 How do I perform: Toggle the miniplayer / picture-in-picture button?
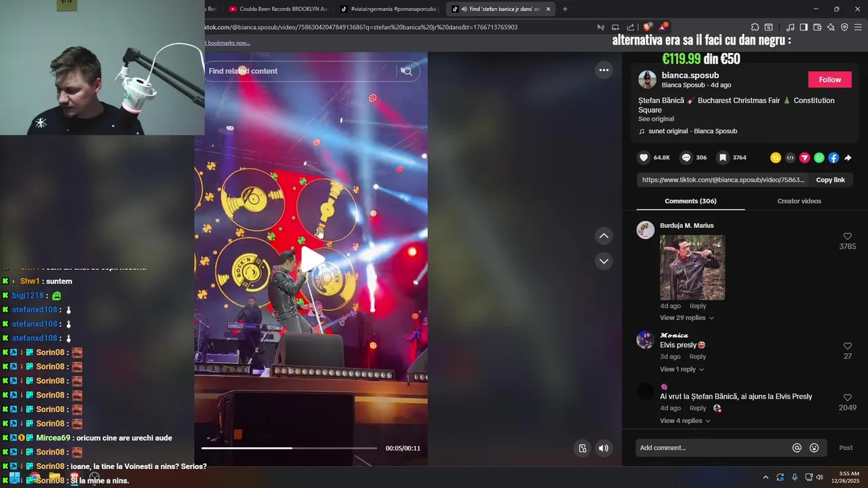[x=583, y=448]
